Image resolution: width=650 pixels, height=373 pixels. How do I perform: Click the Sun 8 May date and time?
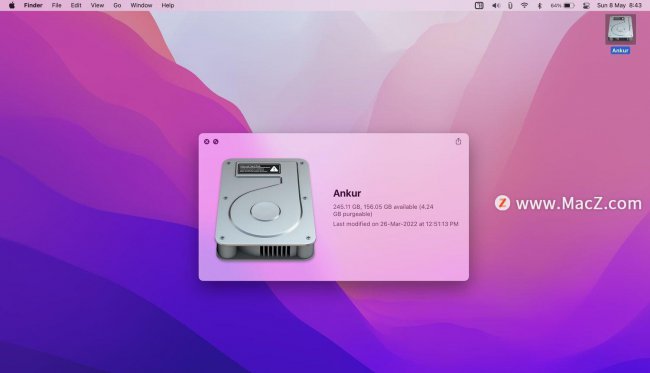(619, 5)
